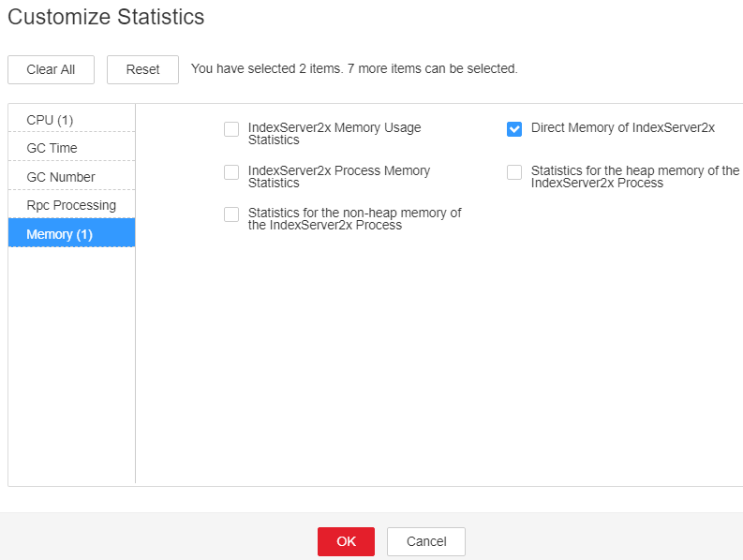Switch to the GC Time category
Image resolution: width=743 pixels, height=560 pixels.
pyautogui.click(x=71, y=147)
